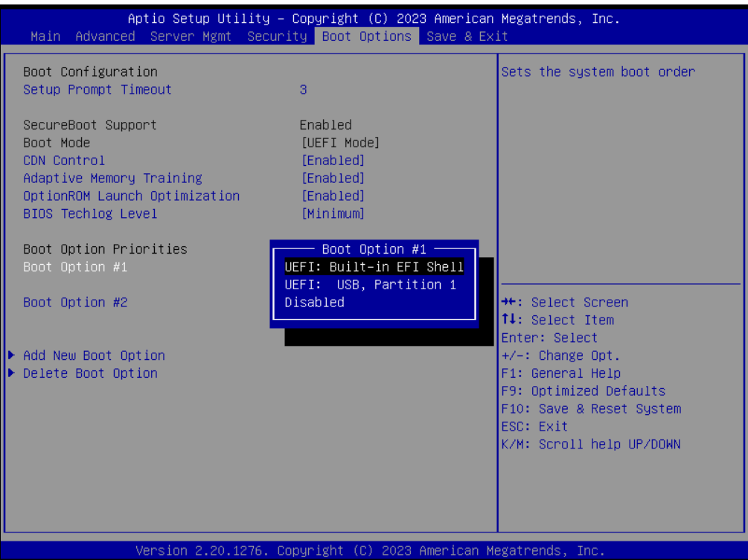Image resolution: width=748 pixels, height=560 pixels.
Task: Choose UEFI: USB, Partition 1 in popup
Action: click(x=370, y=285)
